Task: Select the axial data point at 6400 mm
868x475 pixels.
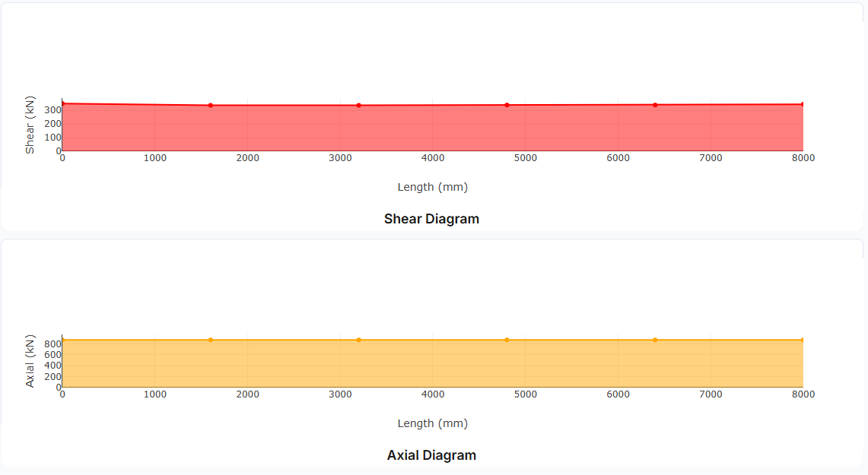Action: pyautogui.click(x=655, y=340)
